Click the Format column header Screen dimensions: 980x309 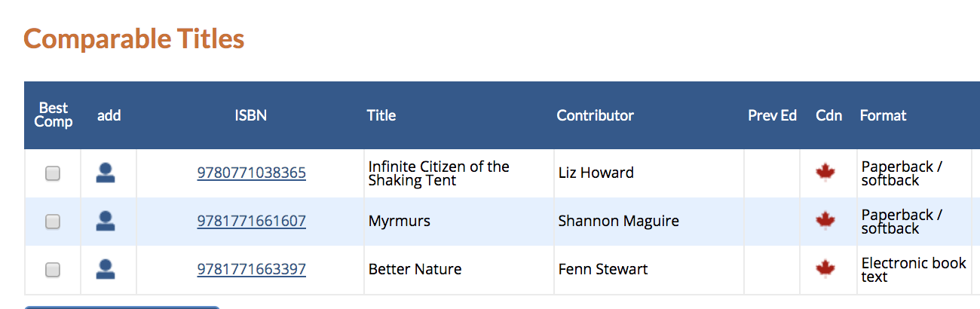tap(883, 115)
